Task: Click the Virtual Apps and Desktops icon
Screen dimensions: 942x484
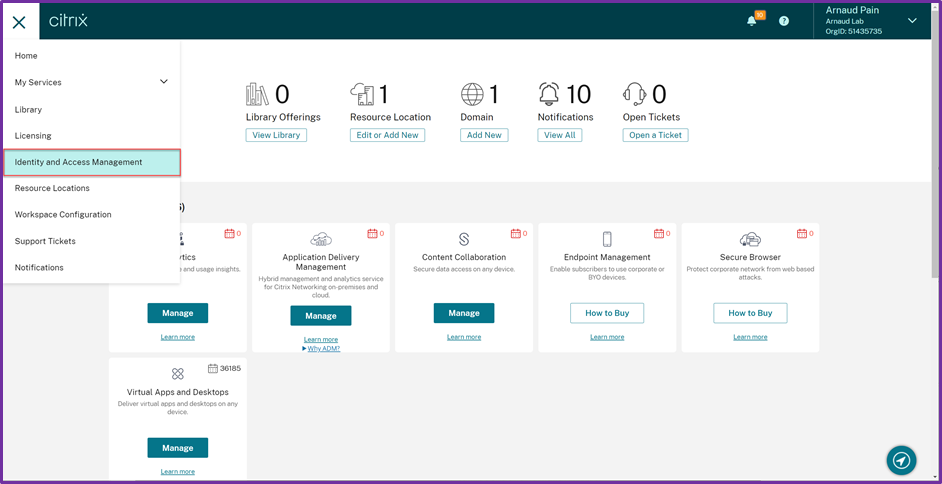Action: click(x=177, y=374)
